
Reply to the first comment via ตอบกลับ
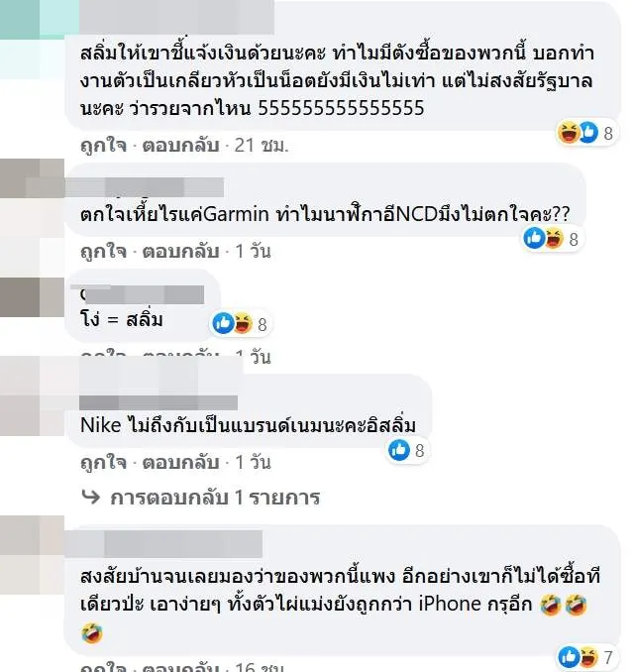pyautogui.click(x=180, y=146)
